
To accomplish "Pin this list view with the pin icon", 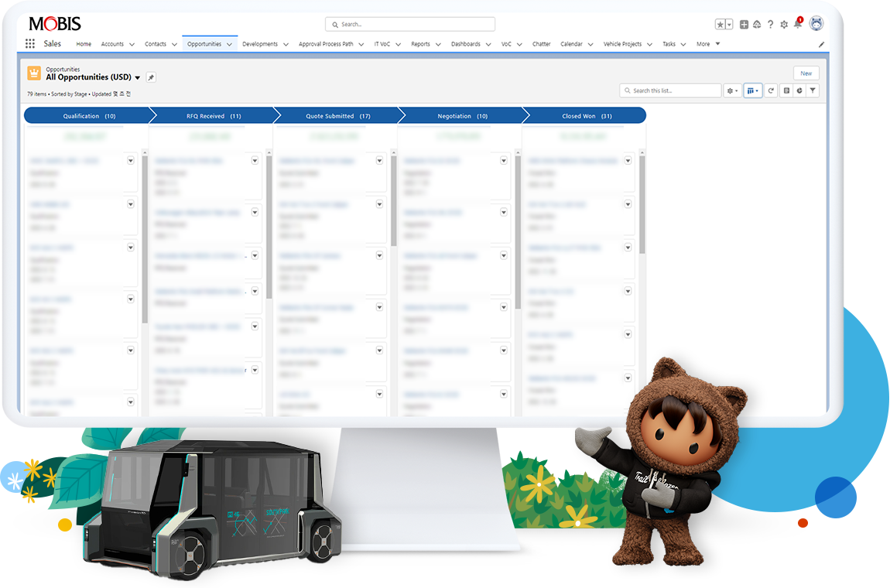I will click(151, 77).
